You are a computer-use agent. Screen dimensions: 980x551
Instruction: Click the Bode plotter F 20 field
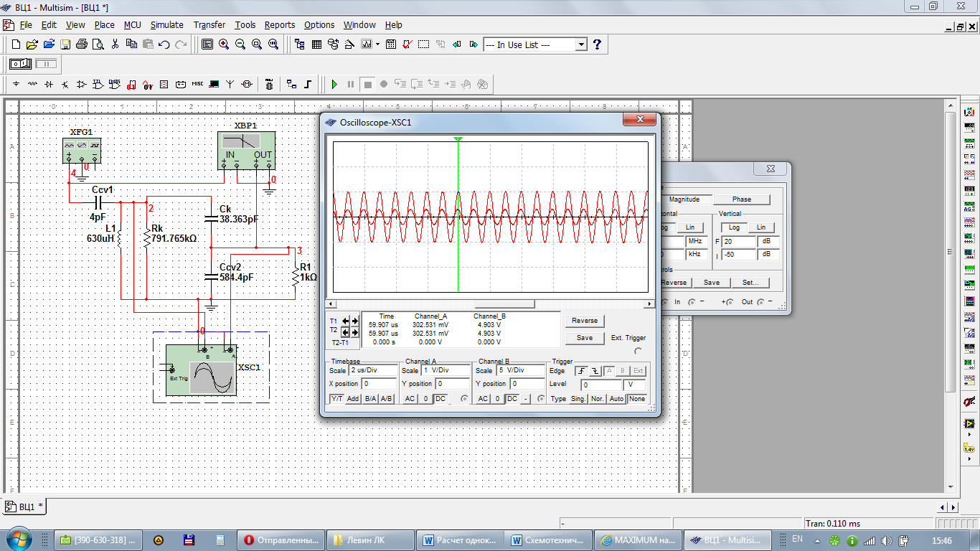click(739, 241)
